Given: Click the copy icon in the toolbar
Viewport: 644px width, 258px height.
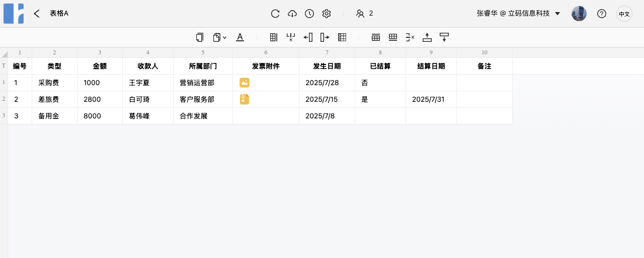Looking at the screenshot, I should (200, 37).
